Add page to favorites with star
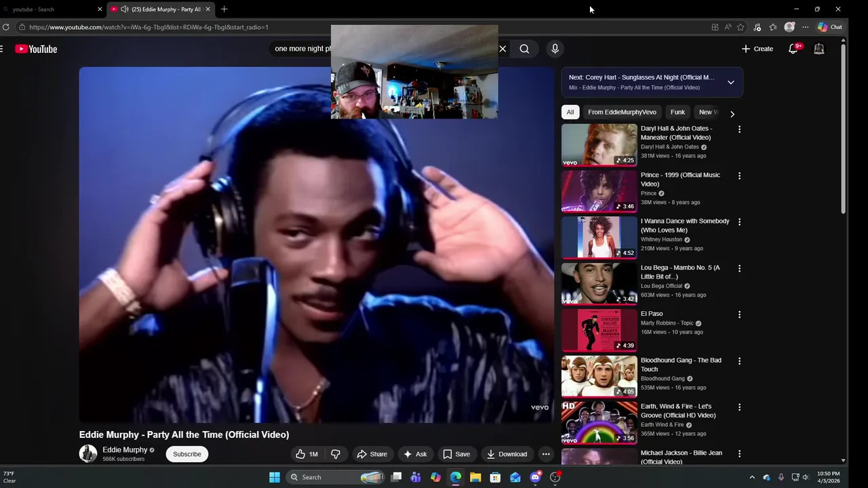 [741, 27]
